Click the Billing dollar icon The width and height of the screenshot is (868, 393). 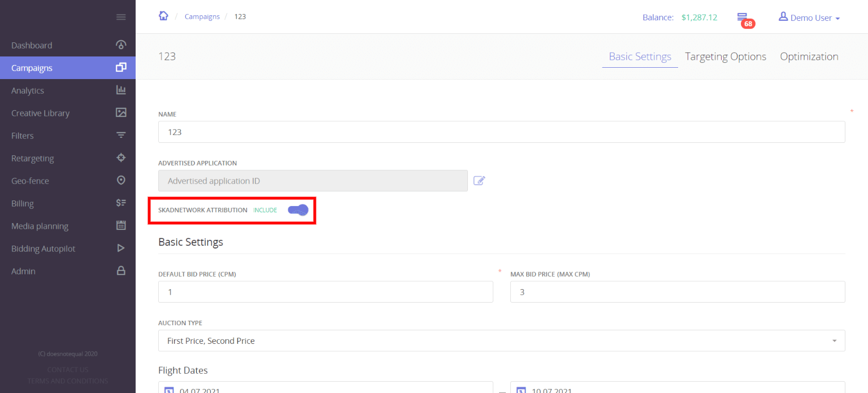point(121,203)
